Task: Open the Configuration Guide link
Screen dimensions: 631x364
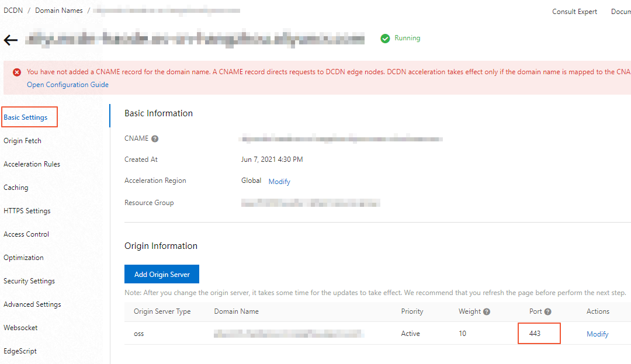Action: click(67, 84)
